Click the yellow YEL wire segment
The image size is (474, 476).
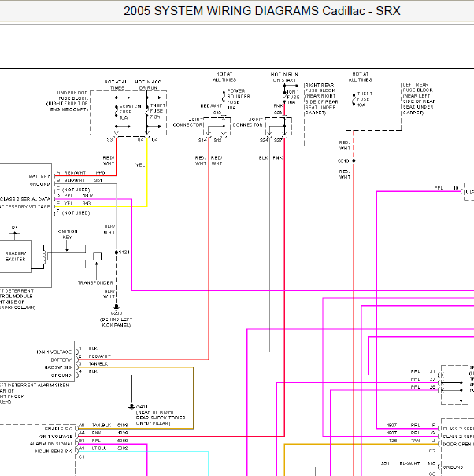click(x=147, y=173)
